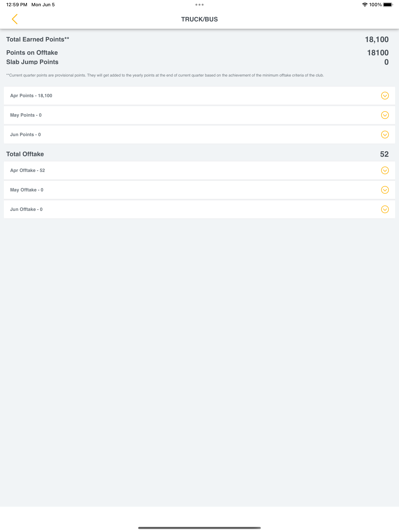
Task: Select the Jun Offtake - 0 row
Action: pyautogui.click(x=199, y=210)
